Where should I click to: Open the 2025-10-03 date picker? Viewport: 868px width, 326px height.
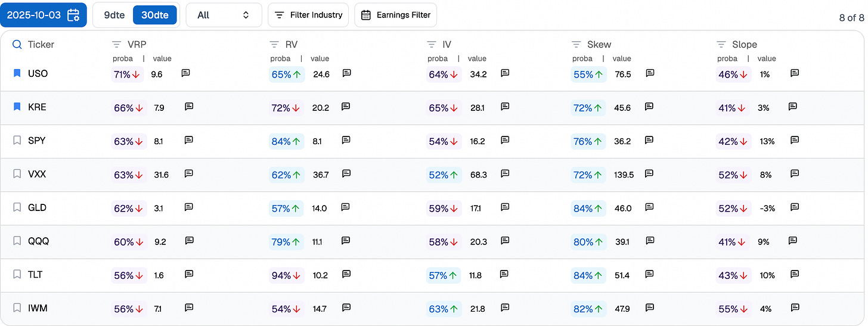pos(44,15)
